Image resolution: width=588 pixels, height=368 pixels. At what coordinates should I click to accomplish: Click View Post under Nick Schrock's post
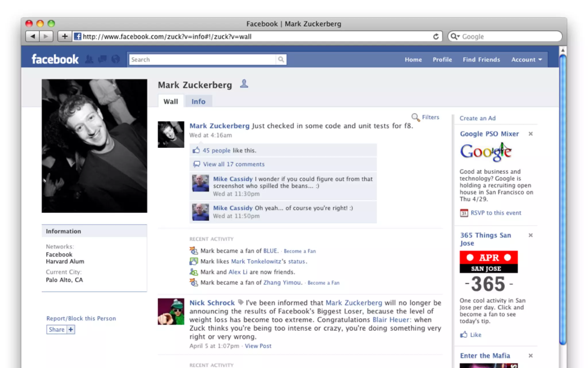tap(258, 346)
